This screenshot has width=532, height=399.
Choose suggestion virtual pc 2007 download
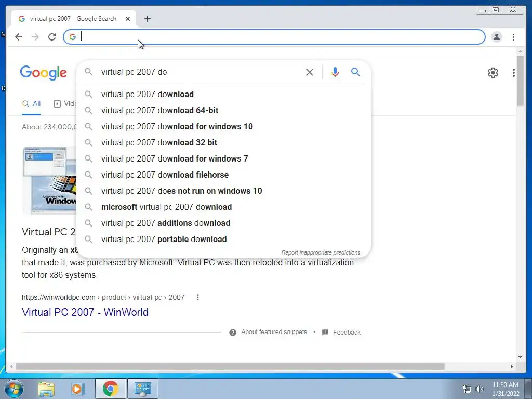224,95
